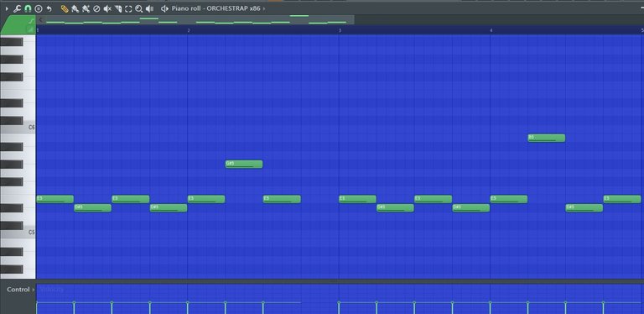644x314 pixels.
Task: Select the pencil draw tool
Action: click(x=65, y=8)
